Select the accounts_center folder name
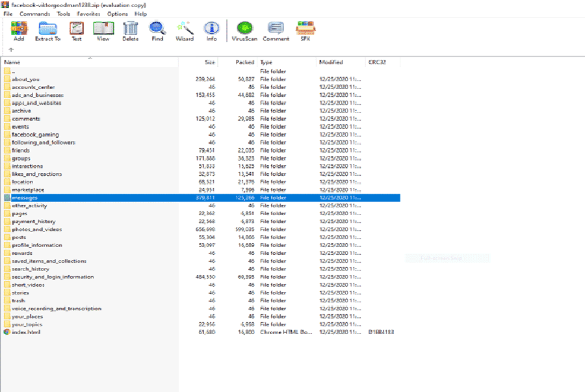Image resolution: width=585 pixels, height=392 pixels. [33, 87]
